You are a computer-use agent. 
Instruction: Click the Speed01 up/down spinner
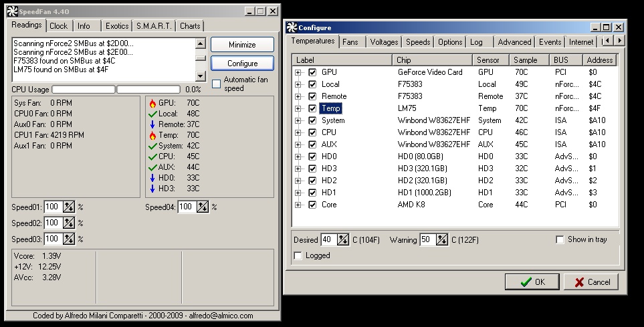pyautogui.click(x=69, y=207)
